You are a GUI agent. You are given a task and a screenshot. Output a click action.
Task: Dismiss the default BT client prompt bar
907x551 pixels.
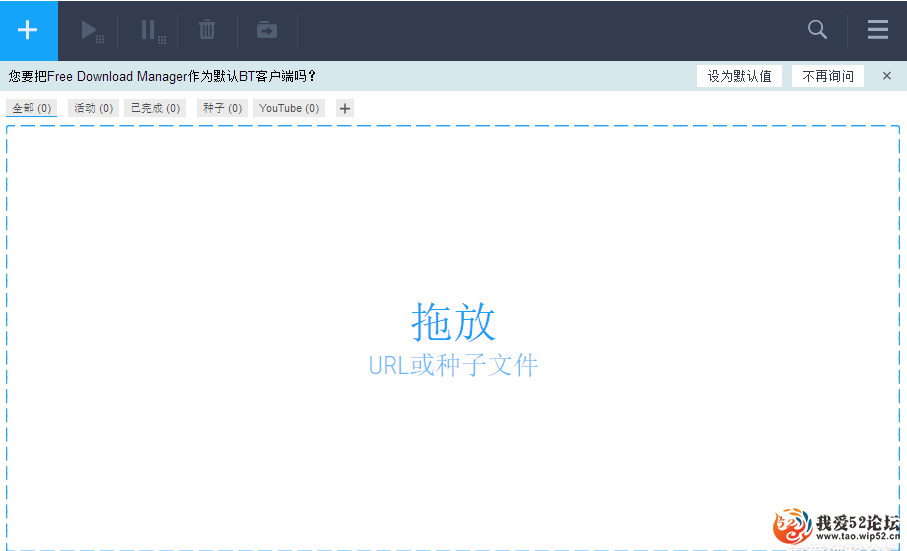click(887, 76)
